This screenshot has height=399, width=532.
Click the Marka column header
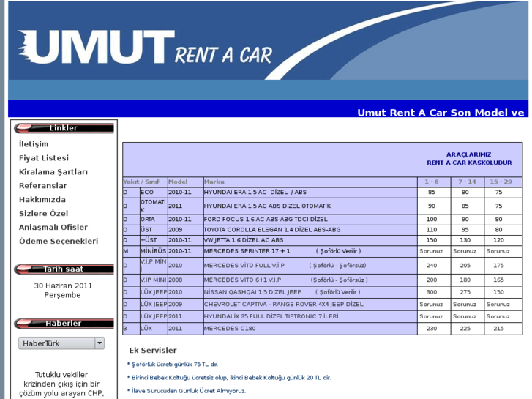click(310, 182)
